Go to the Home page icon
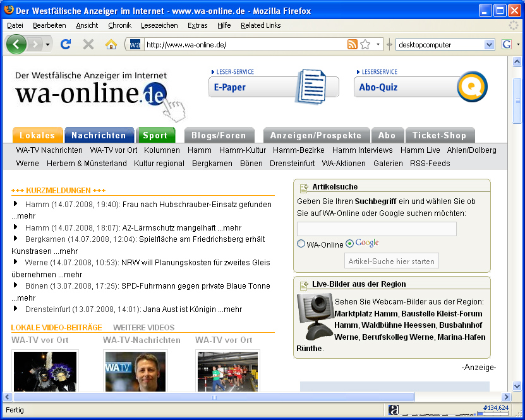This screenshot has width=525, height=420. [111, 44]
